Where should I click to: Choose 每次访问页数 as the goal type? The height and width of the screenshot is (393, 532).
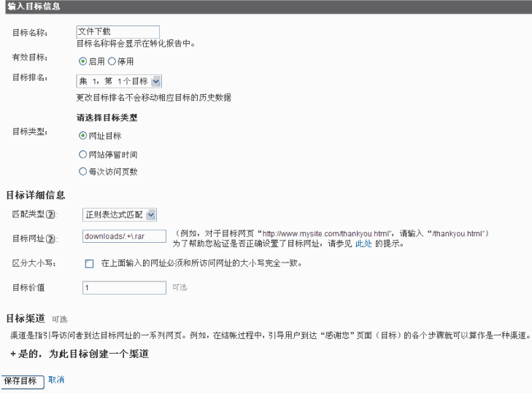pyautogui.click(x=82, y=172)
